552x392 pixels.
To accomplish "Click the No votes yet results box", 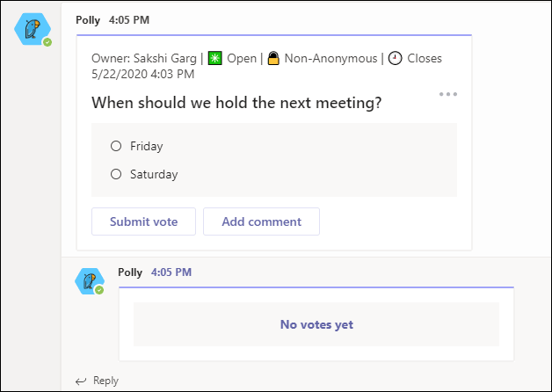I will point(316,324).
